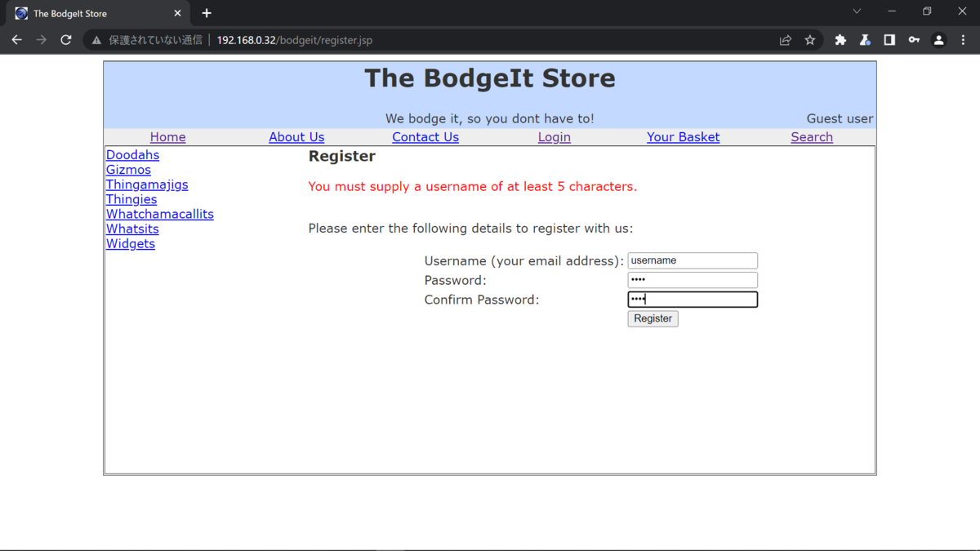Minimize the browser window
Screen dimensions: 980x551
pos(892,11)
